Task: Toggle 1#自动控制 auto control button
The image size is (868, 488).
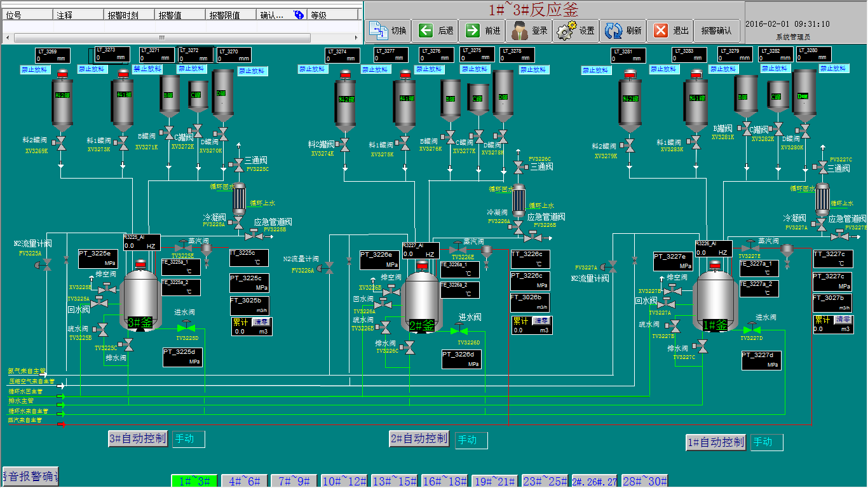Action: coord(715,442)
